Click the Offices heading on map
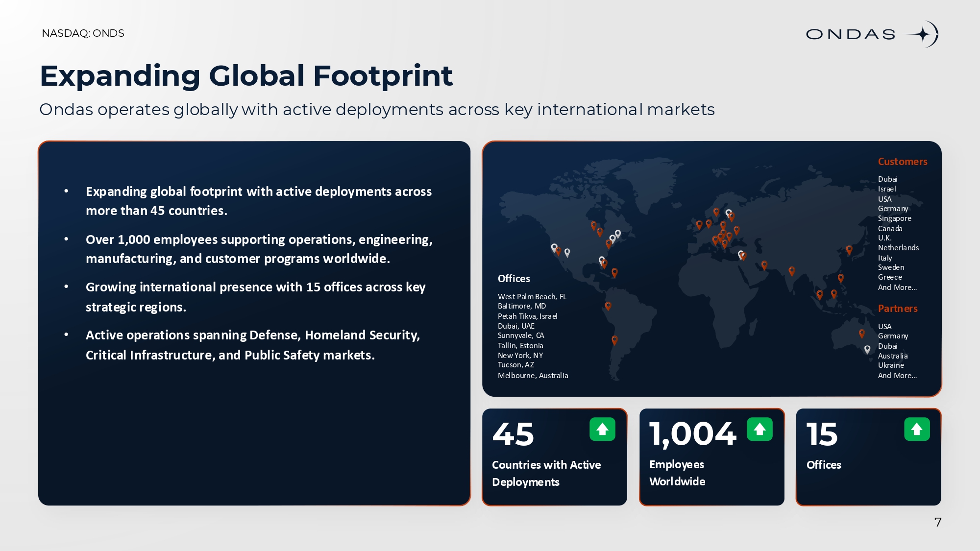 (514, 279)
